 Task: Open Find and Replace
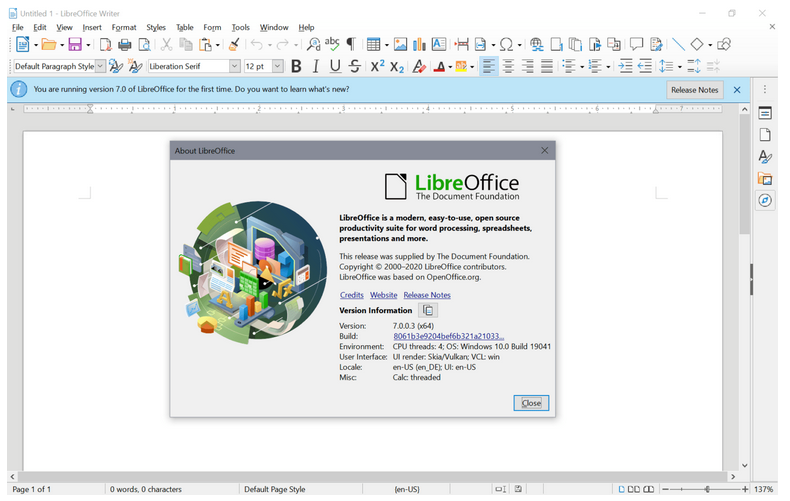(313, 44)
